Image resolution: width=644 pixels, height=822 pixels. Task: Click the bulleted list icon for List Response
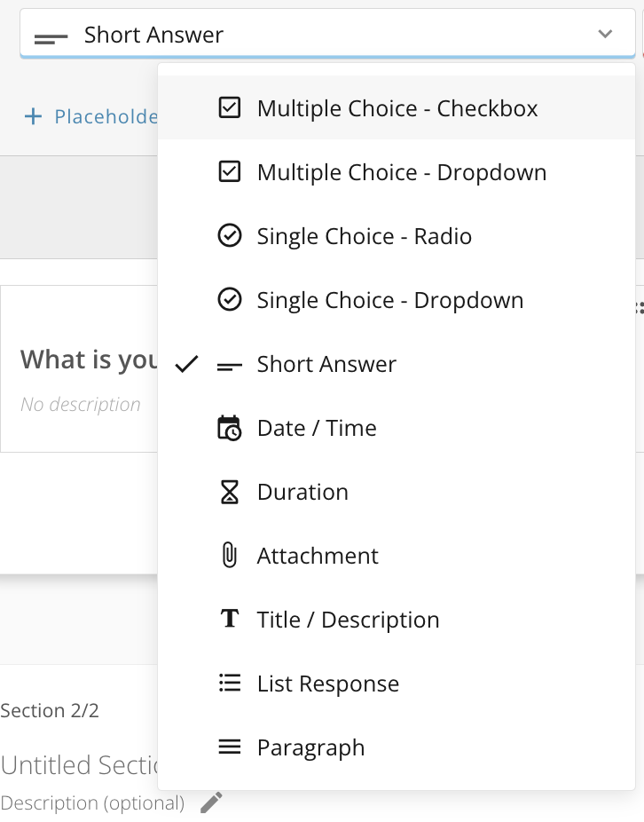pyautogui.click(x=230, y=684)
